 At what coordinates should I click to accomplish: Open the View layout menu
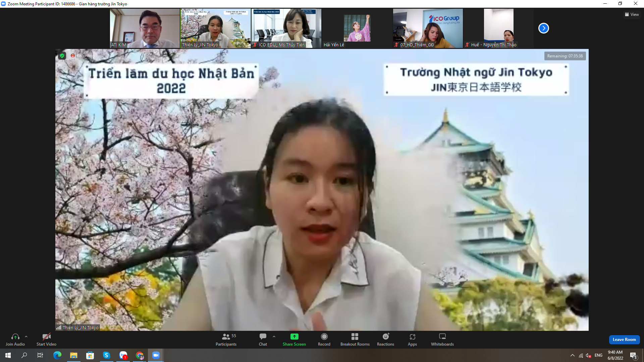(632, 14)
